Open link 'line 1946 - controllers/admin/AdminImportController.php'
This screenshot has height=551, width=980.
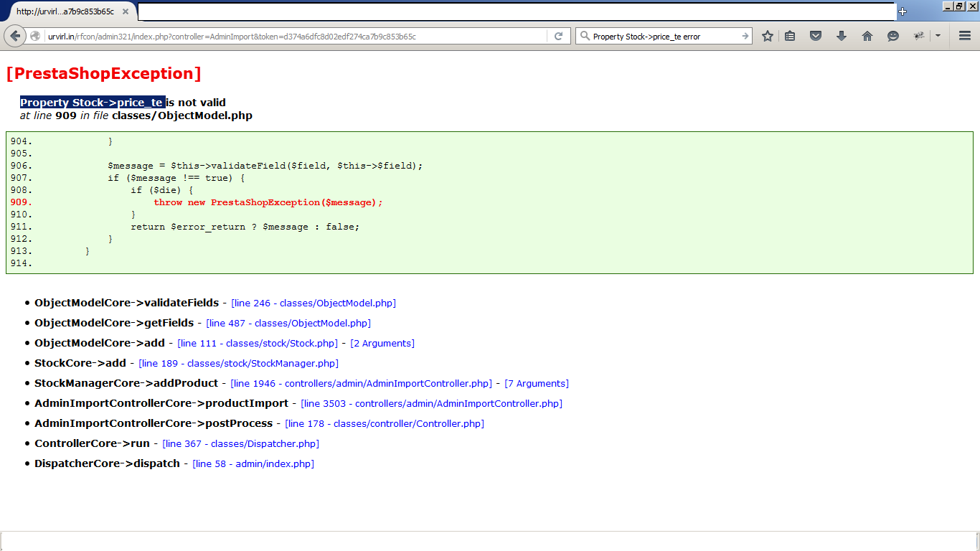click(362, 384)
